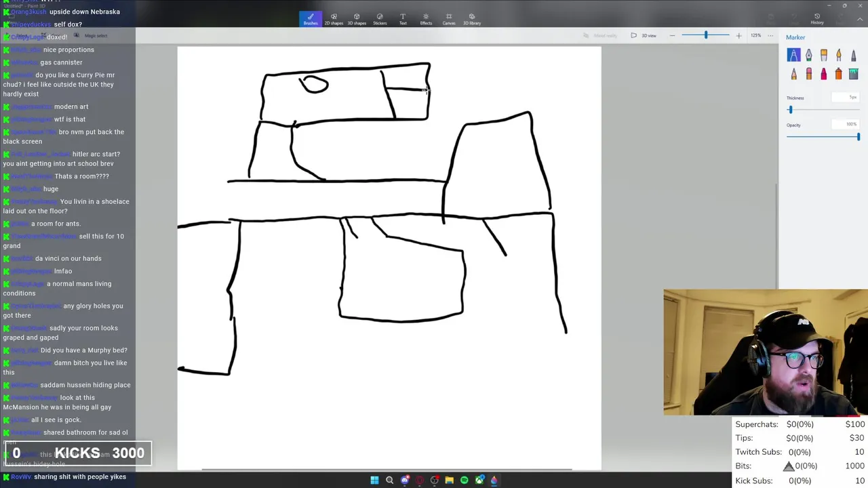Open Spotify from the taskbar
This screenshot has width=868, height=488.
coord(465,480)
